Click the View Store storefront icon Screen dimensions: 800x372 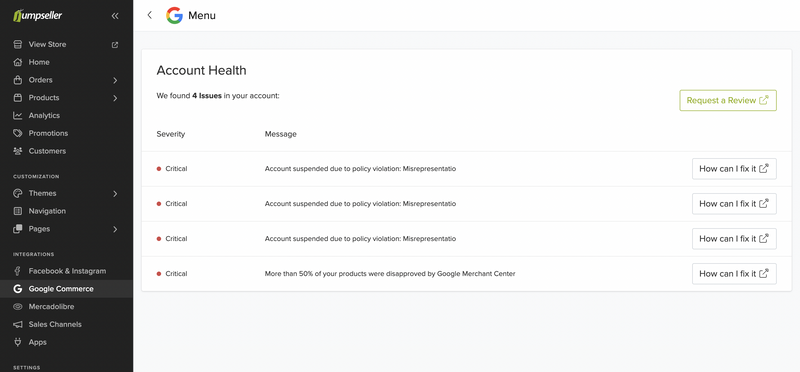tap(18, 44)
